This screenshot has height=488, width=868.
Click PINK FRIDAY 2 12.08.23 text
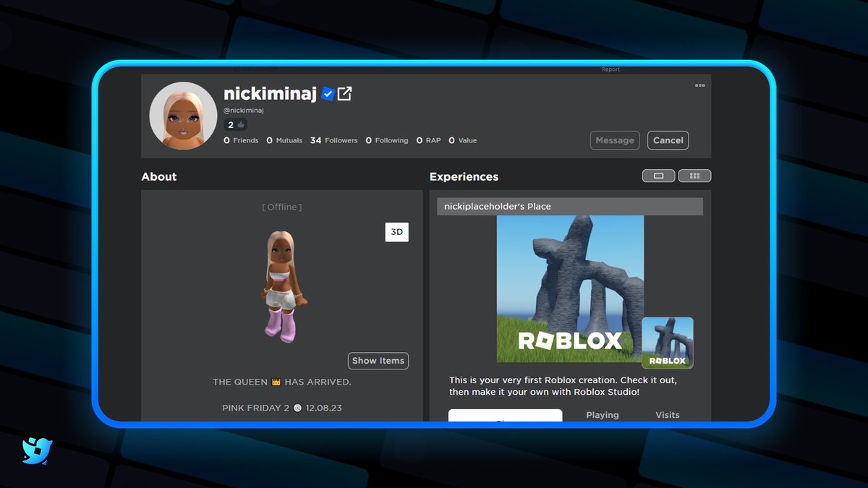pyautogui.click(x=282, y=408)
